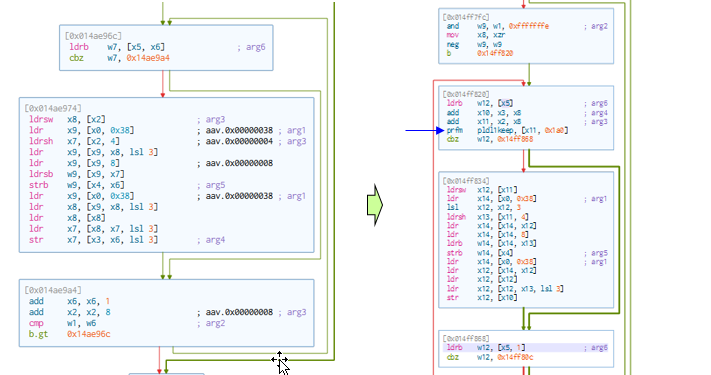711x375 pixels.
Task: Select the 'ldr x12, [x14, x12]' instruction
Action: [492, 270]
